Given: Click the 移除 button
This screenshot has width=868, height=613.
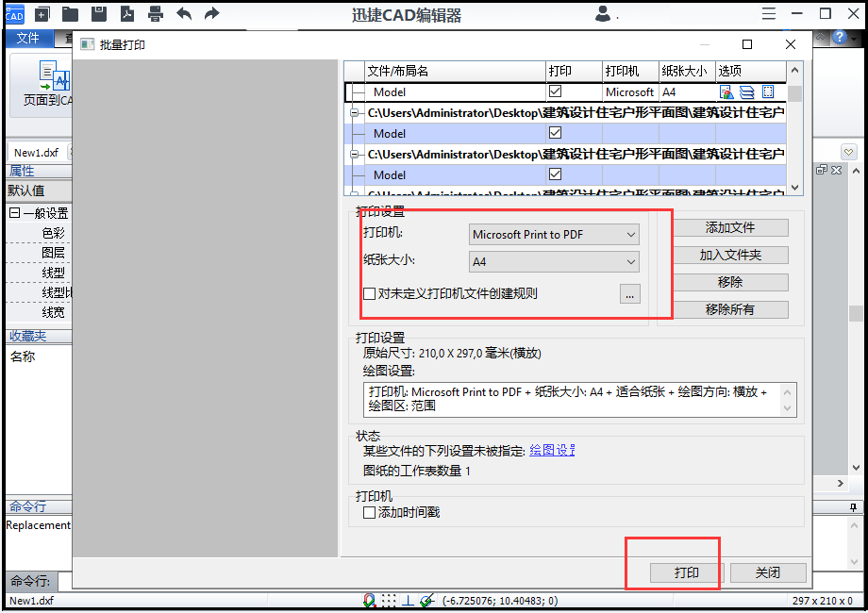Looking at the screenshot, I should 730,282.
